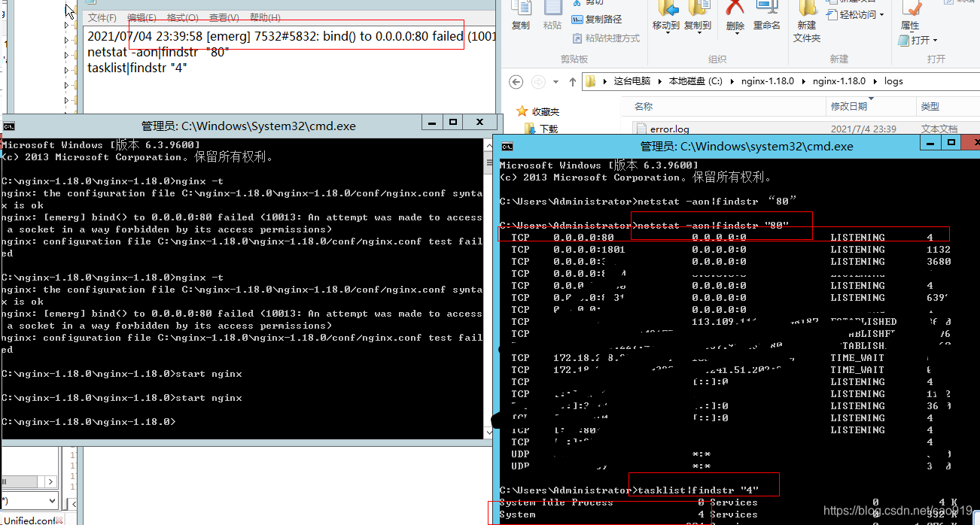This screenshot has width=980, height=525.
Task: Click 2021/7/4 23:39 date of error.log
Action: [863, 129]
